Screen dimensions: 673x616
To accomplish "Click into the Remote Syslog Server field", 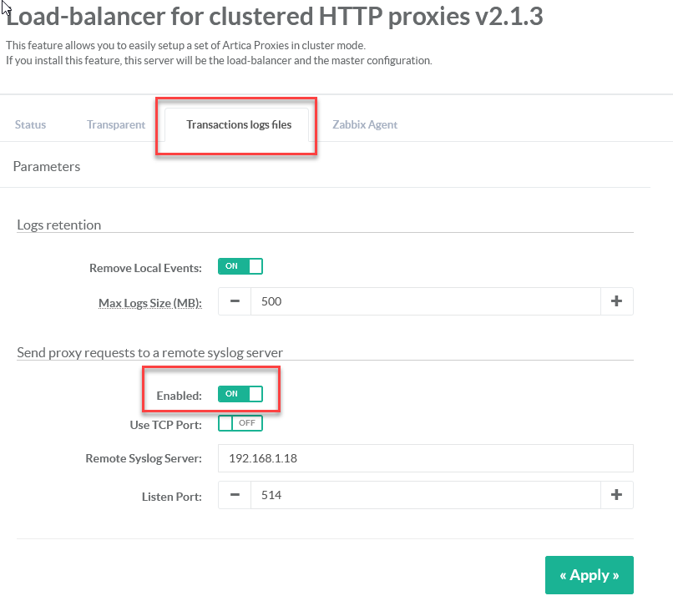I will point(425,458).
